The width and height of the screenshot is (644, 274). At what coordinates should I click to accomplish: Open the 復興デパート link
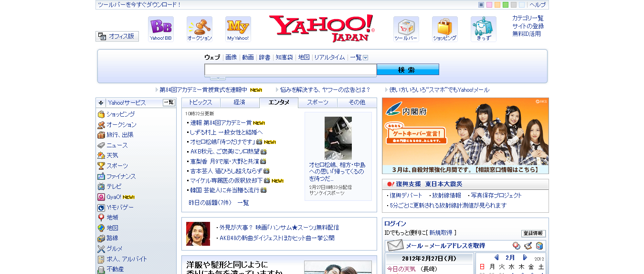(x=406, y=196)
